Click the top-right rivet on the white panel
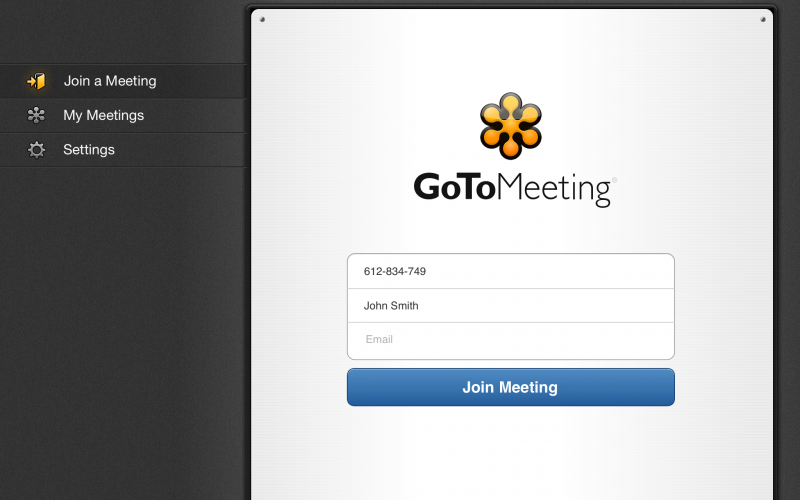Screen dimensions: 800x500 pos(763,19)
